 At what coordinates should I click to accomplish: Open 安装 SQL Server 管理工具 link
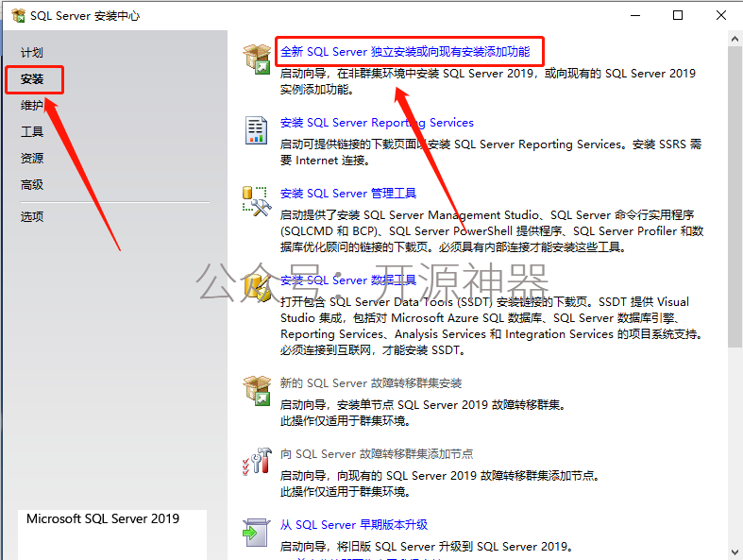[x=348, y=193]
